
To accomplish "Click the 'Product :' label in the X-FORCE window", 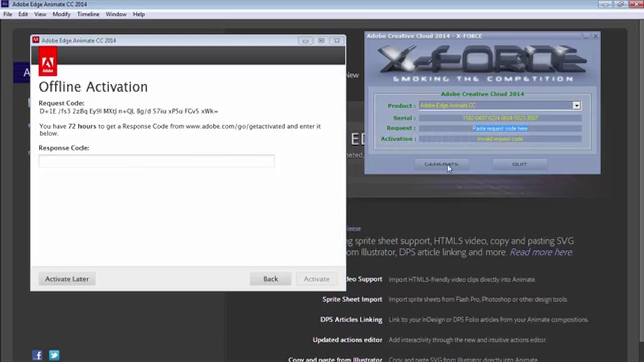I will pyautogui.click(x=401, y=106).
